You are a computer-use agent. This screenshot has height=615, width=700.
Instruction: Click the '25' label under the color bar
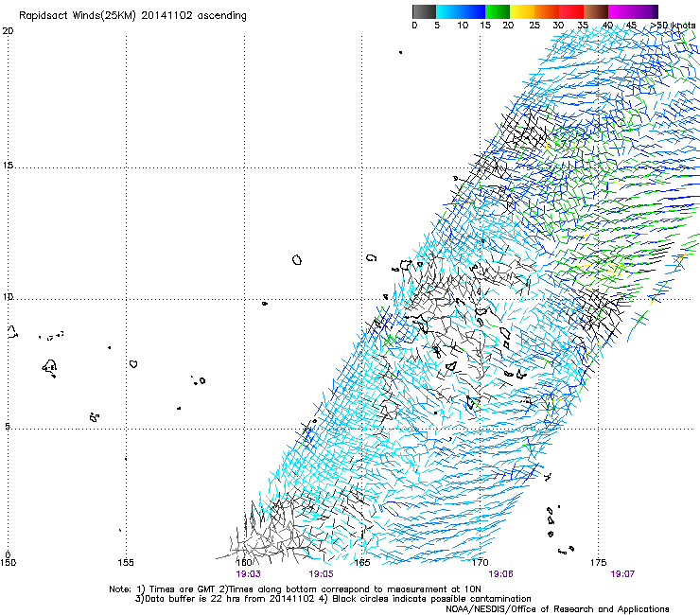534,26
